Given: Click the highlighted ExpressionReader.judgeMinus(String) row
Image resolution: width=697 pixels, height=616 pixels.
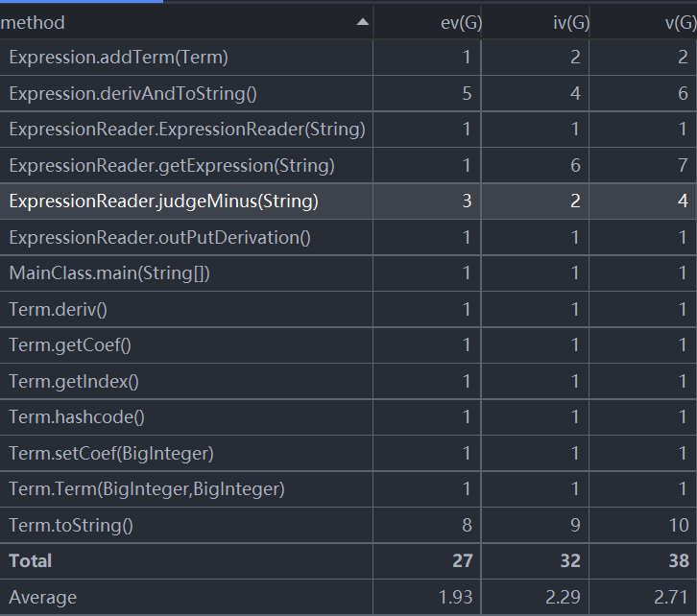Looking at the screenshot, I should 348,201.
